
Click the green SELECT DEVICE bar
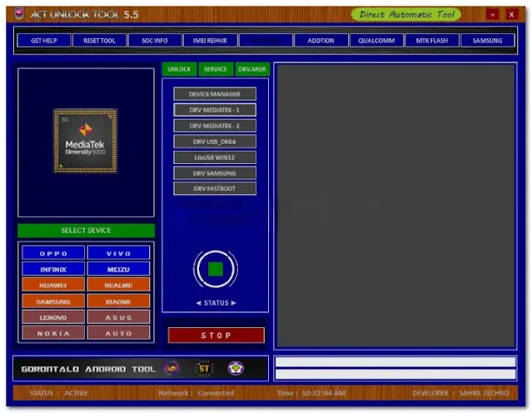click(87, 231)
